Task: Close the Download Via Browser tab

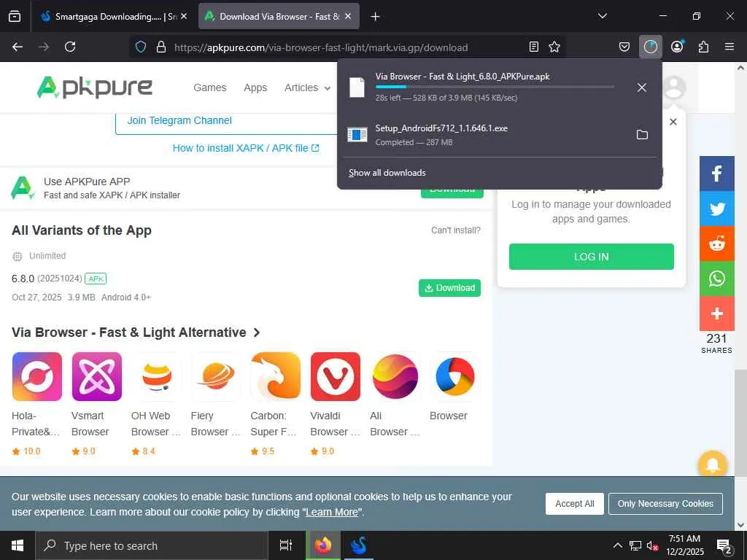Action: [x=348, y=16]
